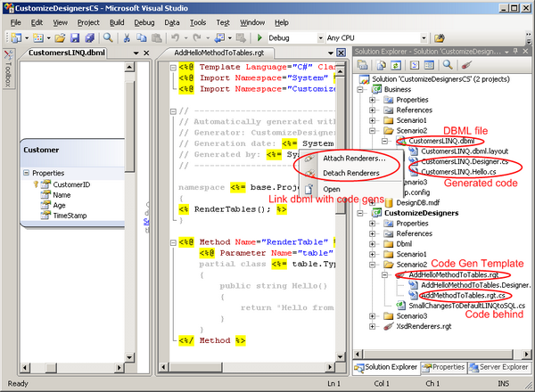Select SmallChangesToDefaultLINQtoSQL.cs file
Image resolution: width=535 pixels, height=392 pixels.
tap(466, 306)
